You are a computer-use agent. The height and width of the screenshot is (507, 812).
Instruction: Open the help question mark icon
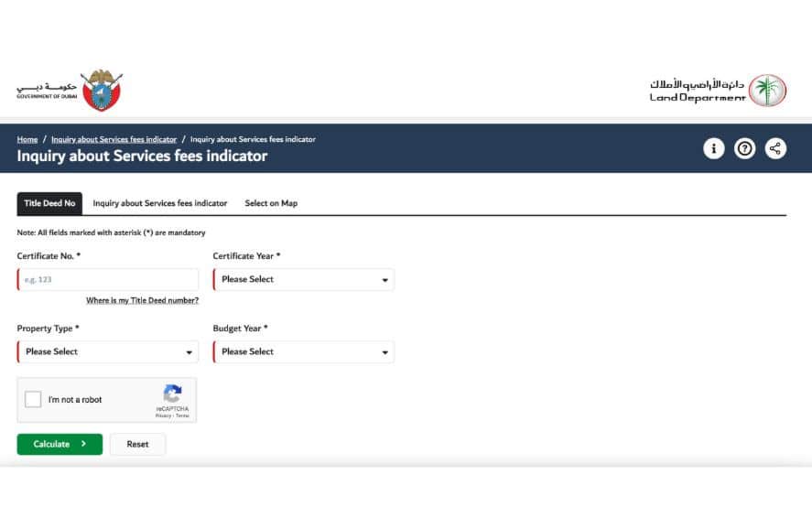click(744, 148)
